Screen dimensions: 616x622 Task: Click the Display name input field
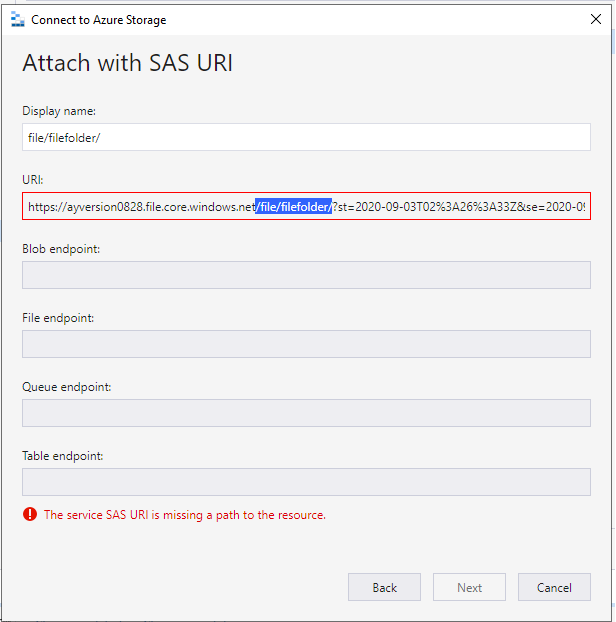(x=306, y=137)
